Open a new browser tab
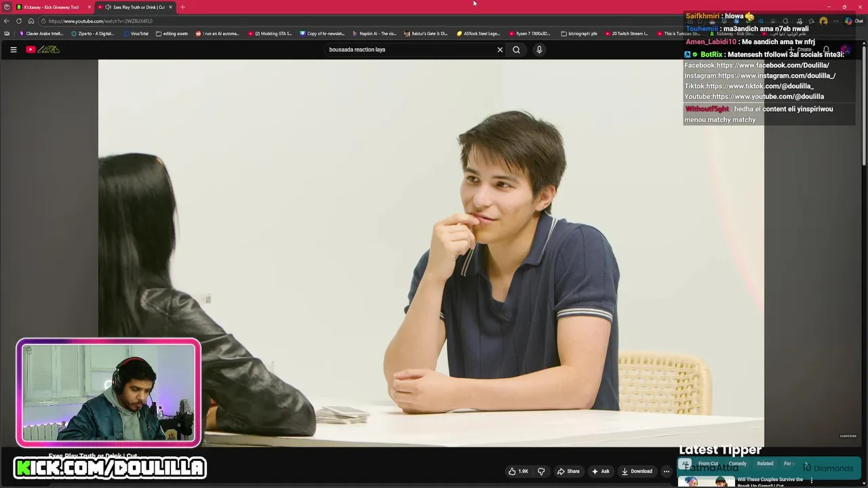868x488 pixels. click(182, 7)
